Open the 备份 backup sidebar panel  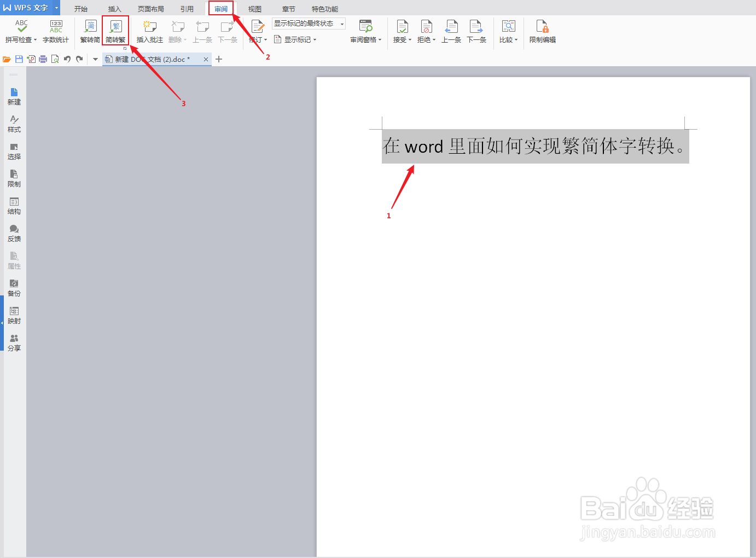point(14,288)
